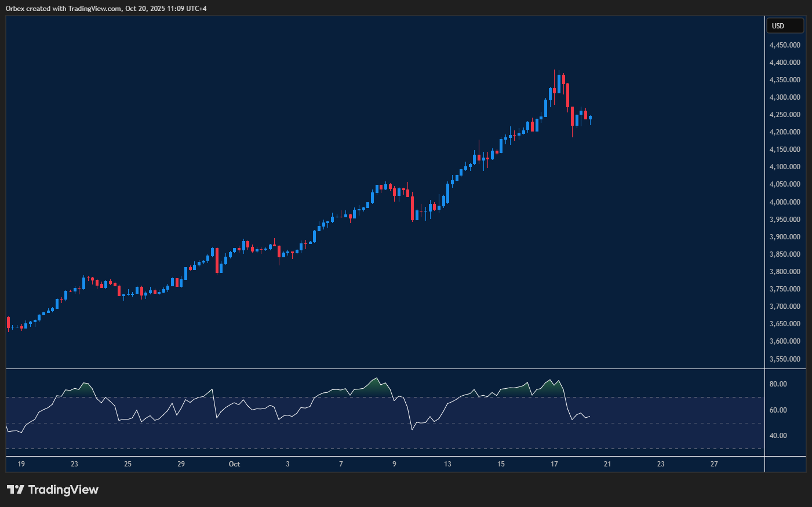Screen dimensions: 812x507
Task: Select the 3,550.000 price axis label
Action: (785, 359)
